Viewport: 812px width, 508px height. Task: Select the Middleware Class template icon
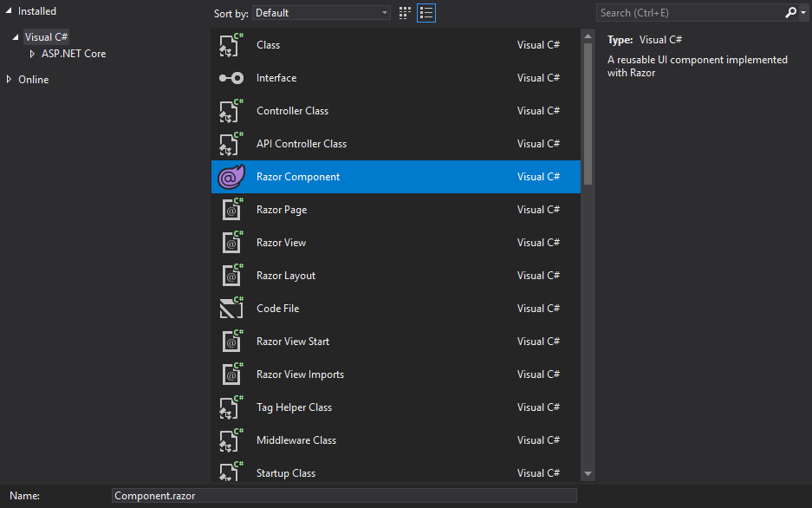click(231, 440)
